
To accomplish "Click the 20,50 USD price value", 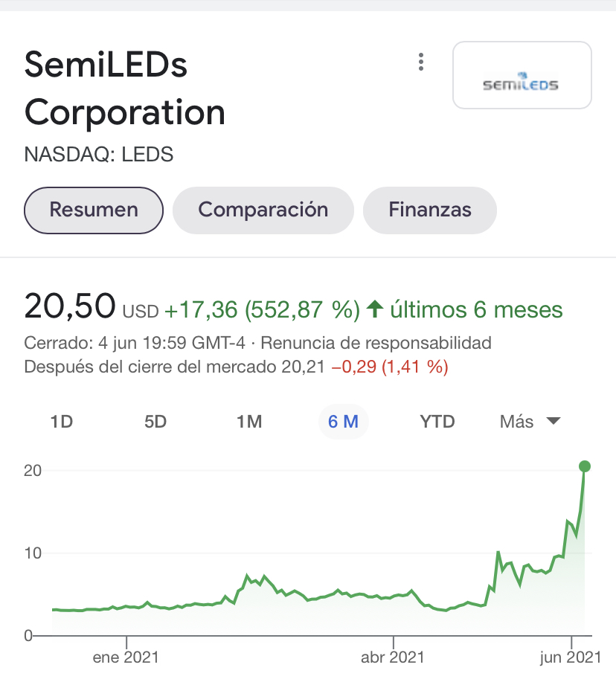I will click(x=92, y=306).
